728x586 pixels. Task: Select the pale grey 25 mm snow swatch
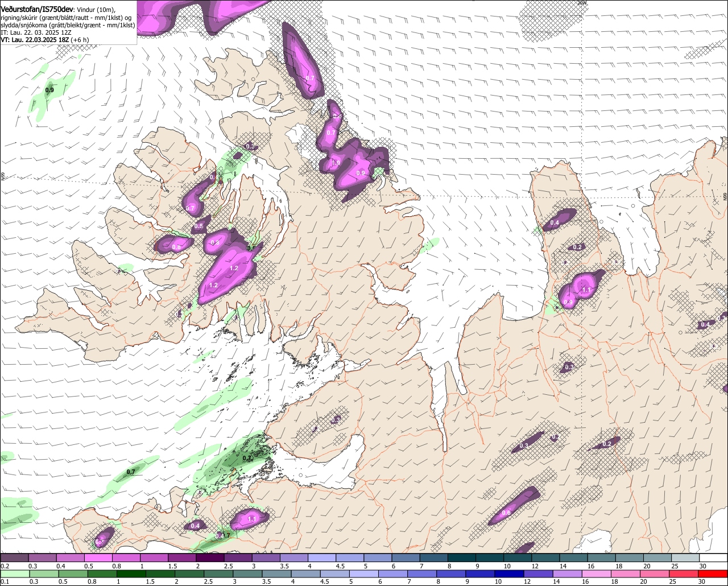click(685, 558)
